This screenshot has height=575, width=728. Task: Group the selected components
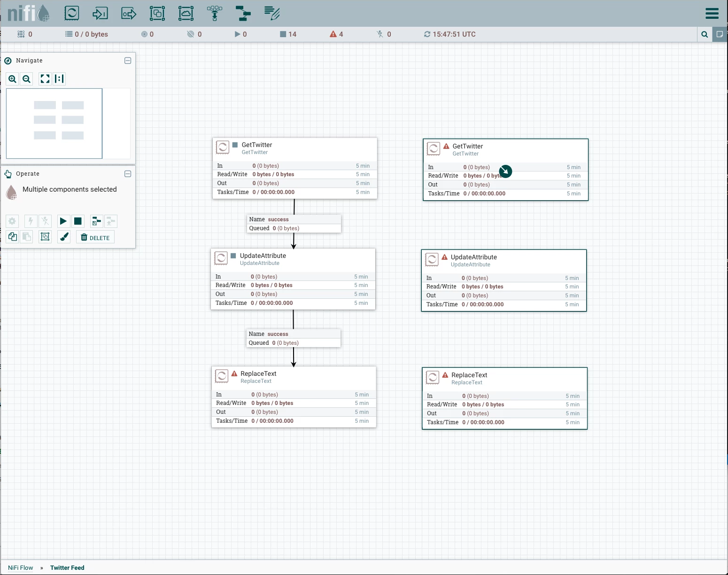[x=45, y=237]
